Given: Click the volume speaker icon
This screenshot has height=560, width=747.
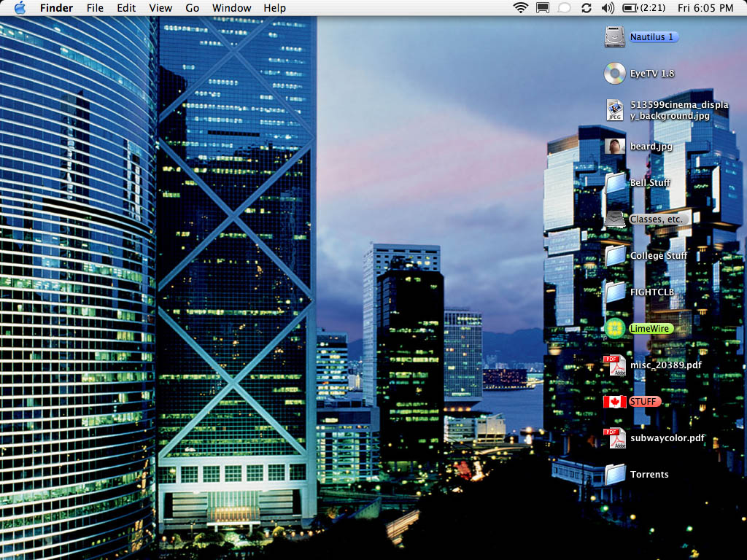Looking at the screenshot, I should pyautogui.click(x=608, y=7).
